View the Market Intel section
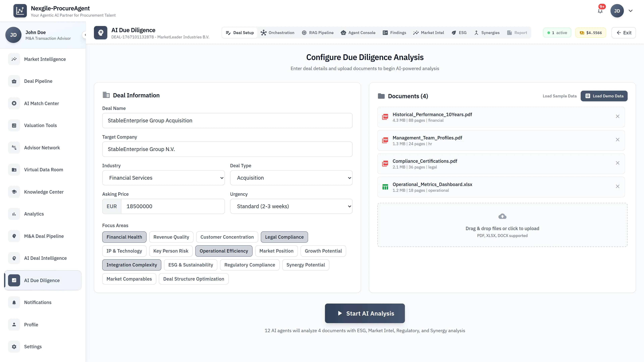This screenshot has height=362, width=644. click(428, 33)
